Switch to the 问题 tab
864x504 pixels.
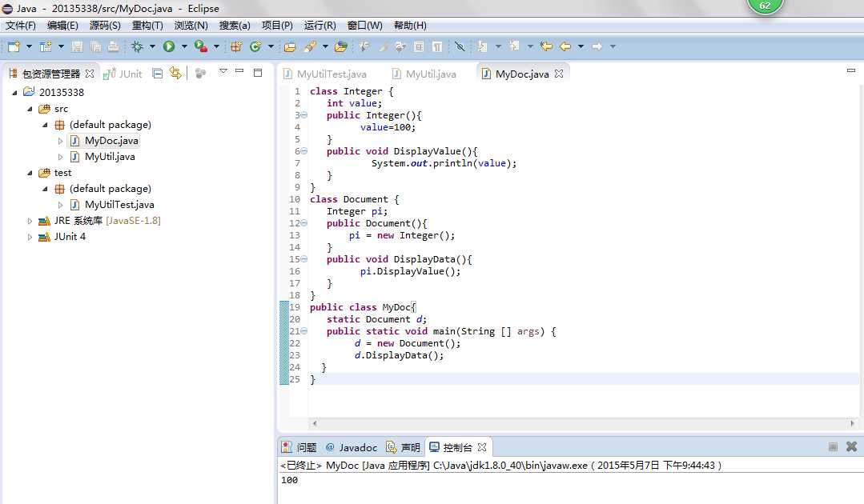click(299, 447)
